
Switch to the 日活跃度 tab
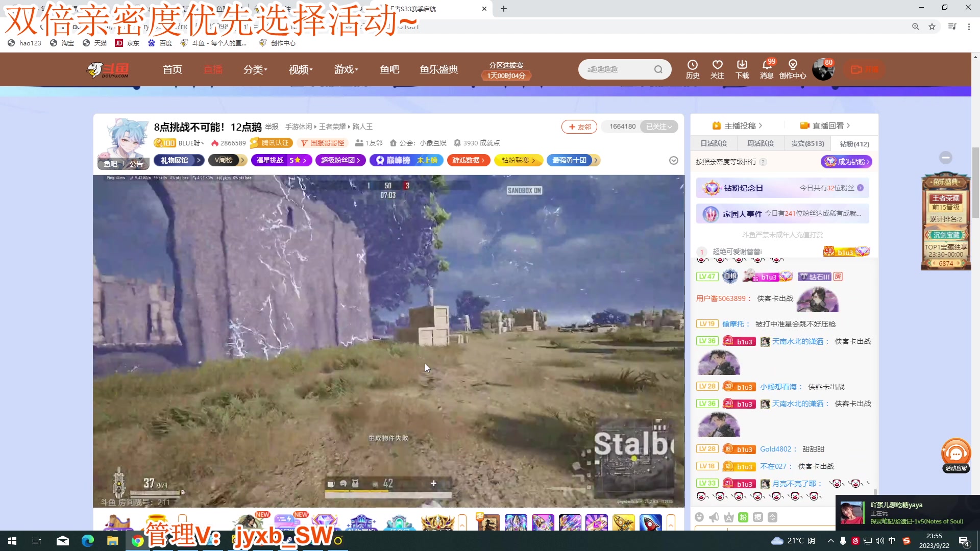click(714, 143)
